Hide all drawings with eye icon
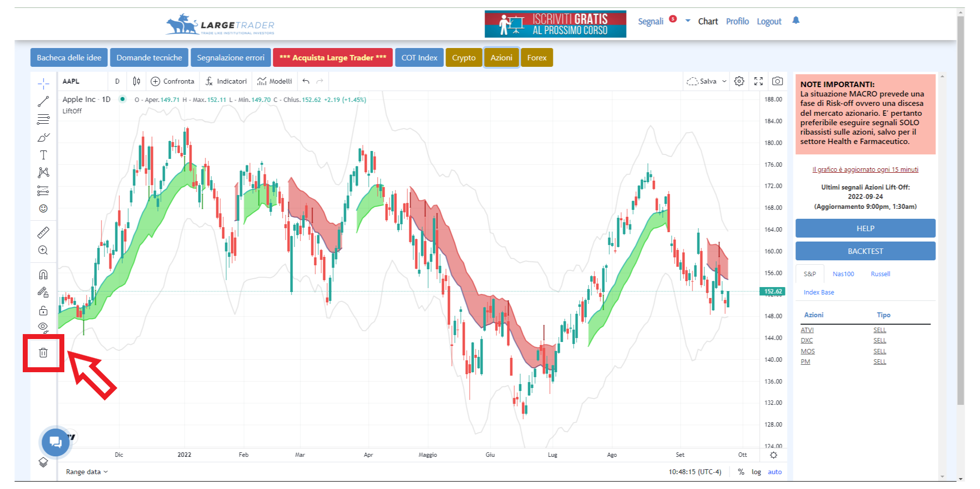 coord(43,327)
